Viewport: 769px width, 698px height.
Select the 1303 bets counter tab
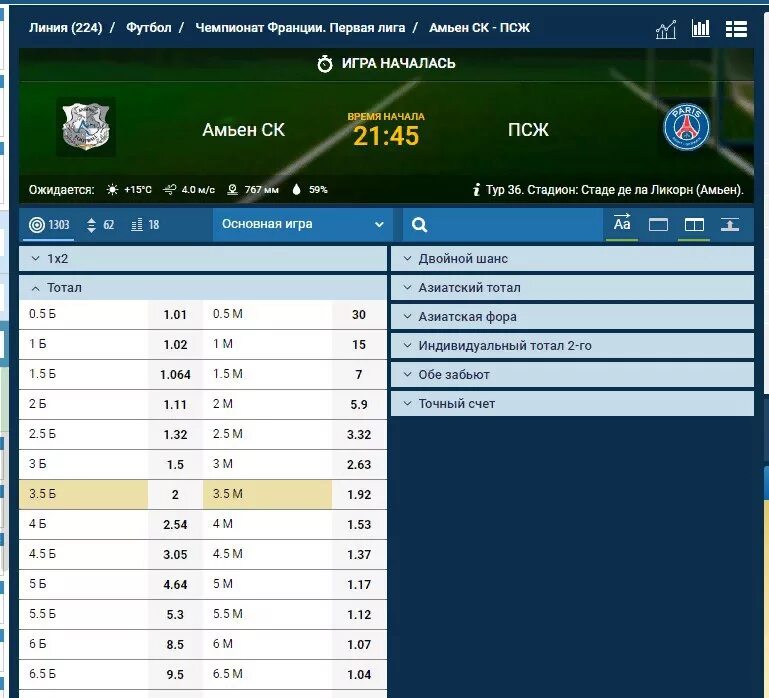click(49, 225)
